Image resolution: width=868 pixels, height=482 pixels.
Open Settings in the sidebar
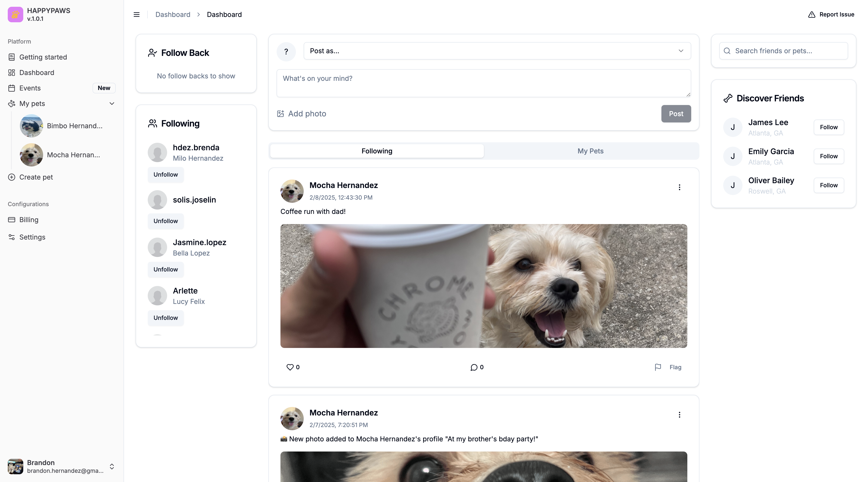click(61, 237)
